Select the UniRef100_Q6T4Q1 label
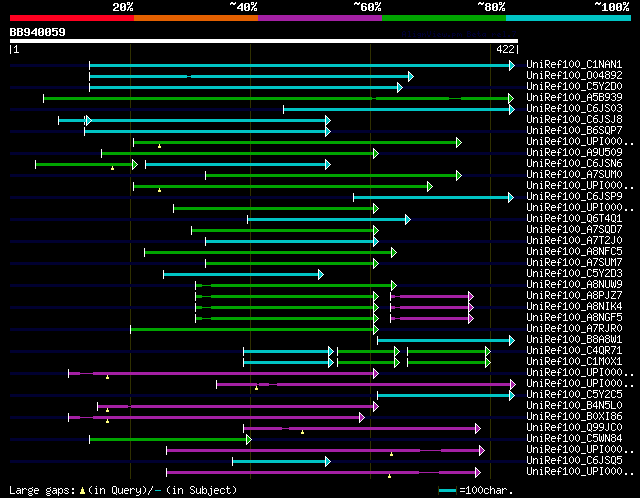 (x=574, y=218)
